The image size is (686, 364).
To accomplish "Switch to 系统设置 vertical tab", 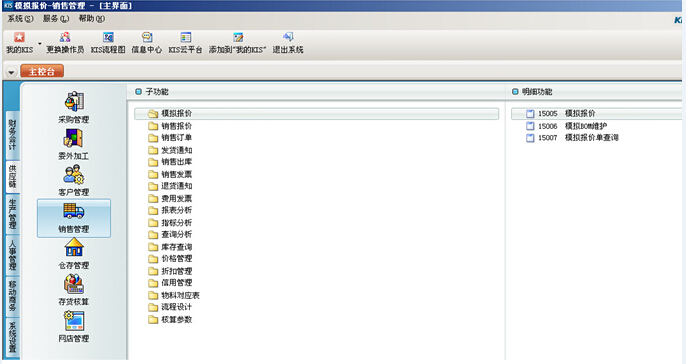I will [x=13, y=337].
